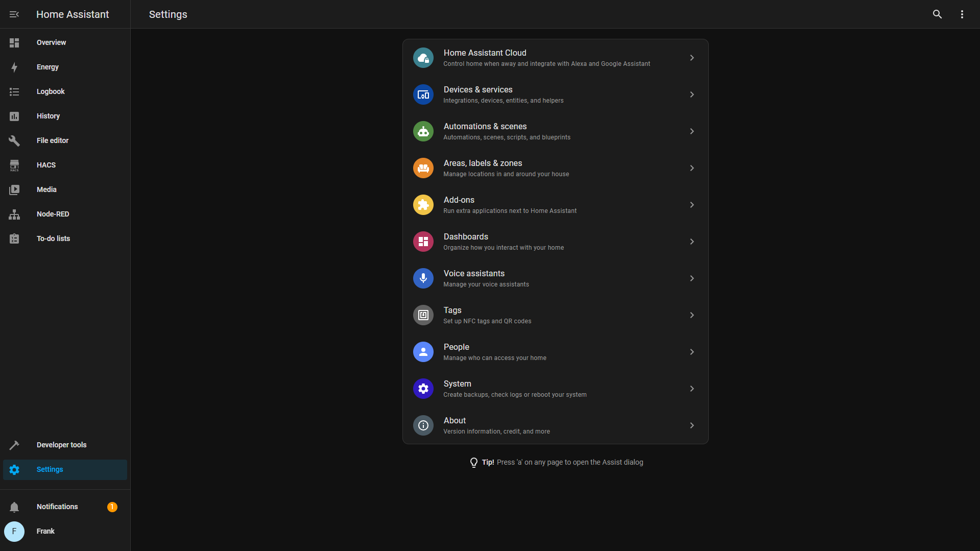Expand Voice assistants via its chevron
This screenshot has width=980, height=551.
692,278
